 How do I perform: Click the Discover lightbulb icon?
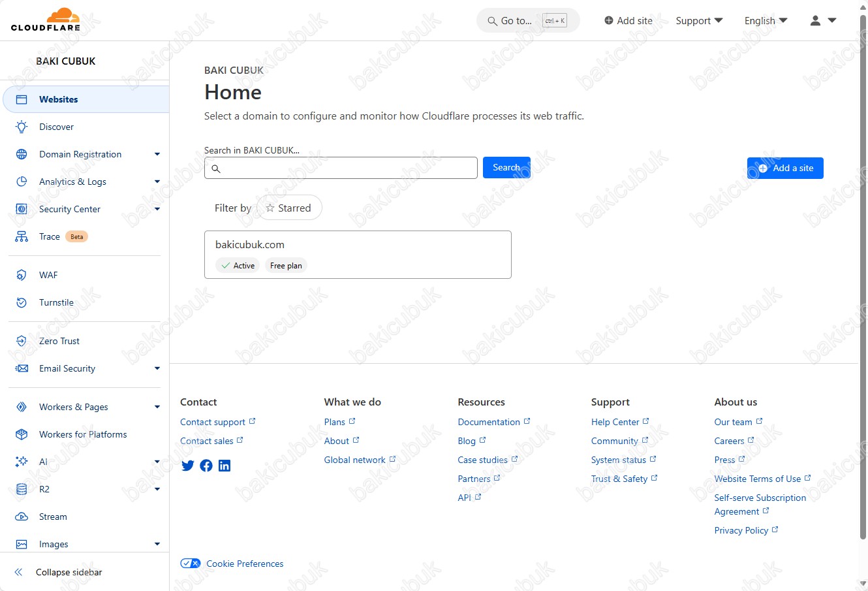(22, 127)
